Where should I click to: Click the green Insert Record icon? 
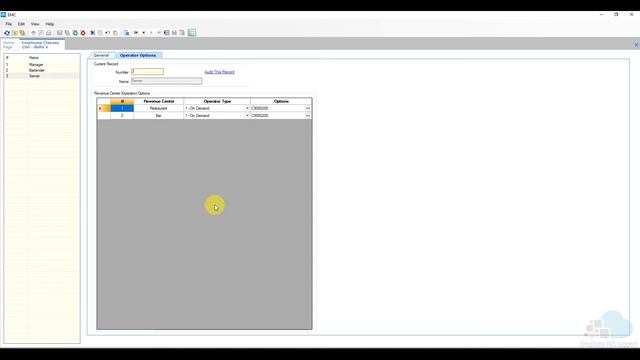click(75, 33)
